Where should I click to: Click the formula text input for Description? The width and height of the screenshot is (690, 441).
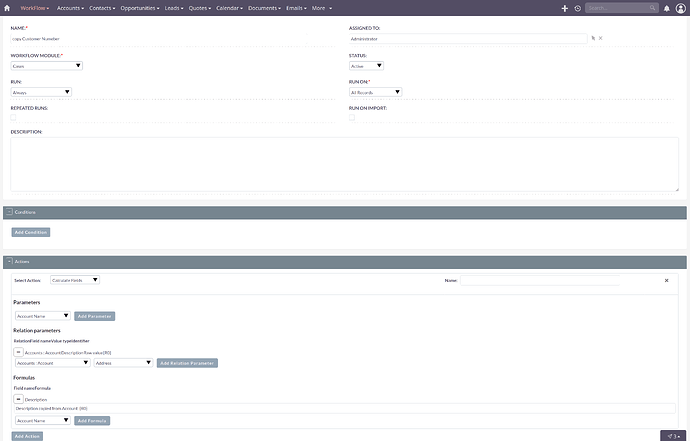[345, 408]
